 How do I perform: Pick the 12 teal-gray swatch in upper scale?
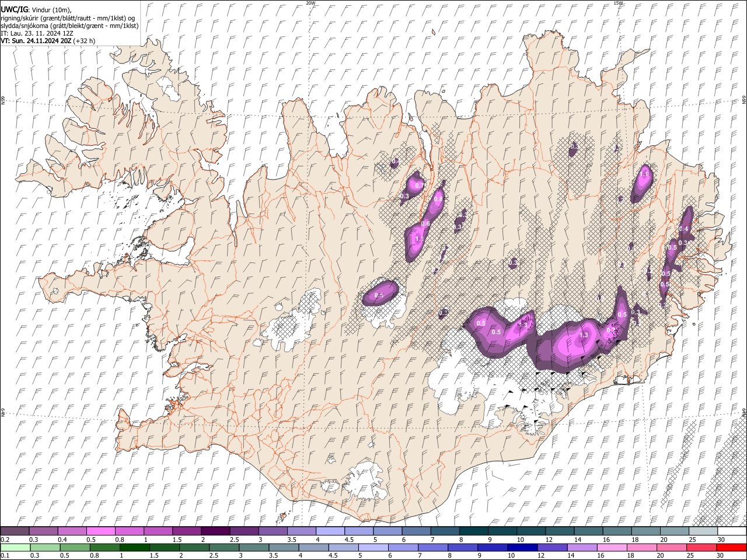click(559, 531)
